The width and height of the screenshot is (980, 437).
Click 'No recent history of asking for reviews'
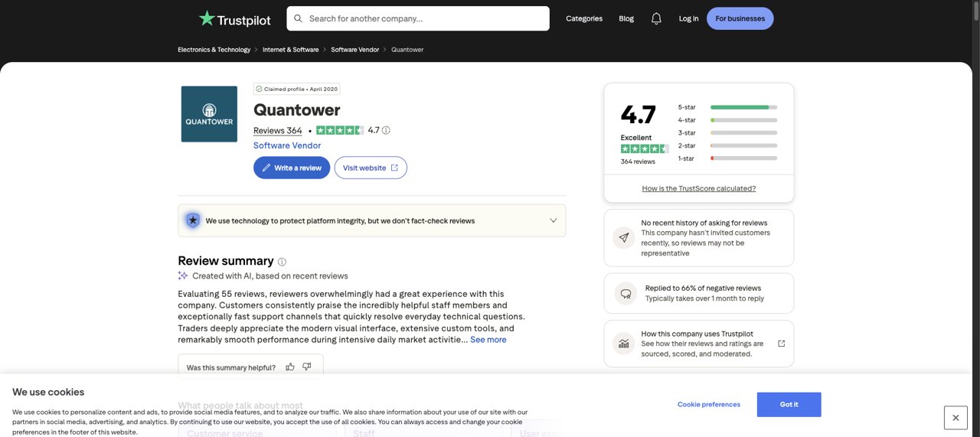click(704, 223)
